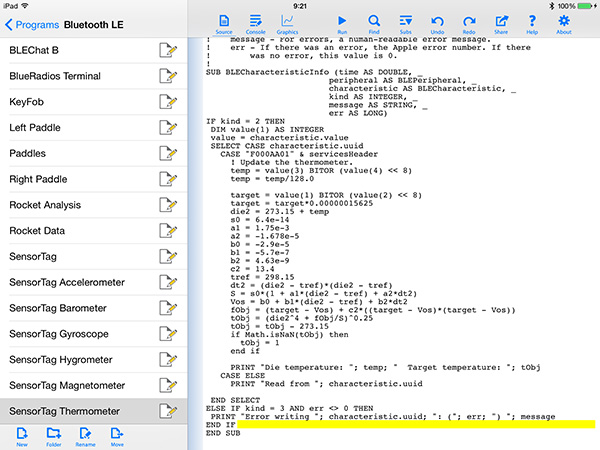
Task: Switch to the Graphics tab
Action: coord(287,24)
